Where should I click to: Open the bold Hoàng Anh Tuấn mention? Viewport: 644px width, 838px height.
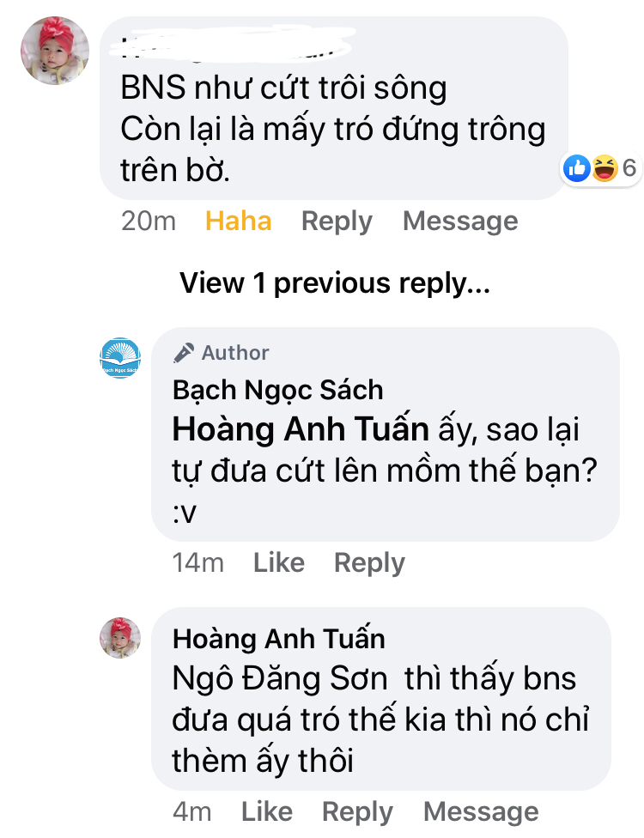tap(301, 429)
